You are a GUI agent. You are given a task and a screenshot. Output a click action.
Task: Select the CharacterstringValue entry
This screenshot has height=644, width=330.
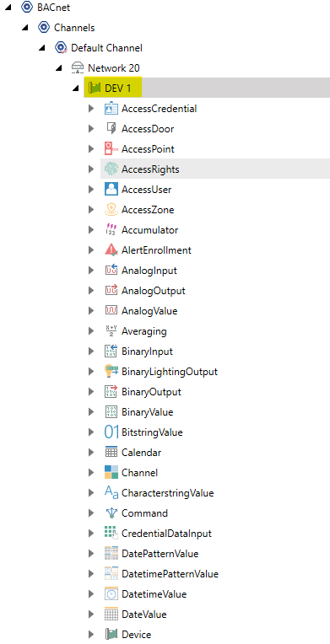click(x=167, y=493)
